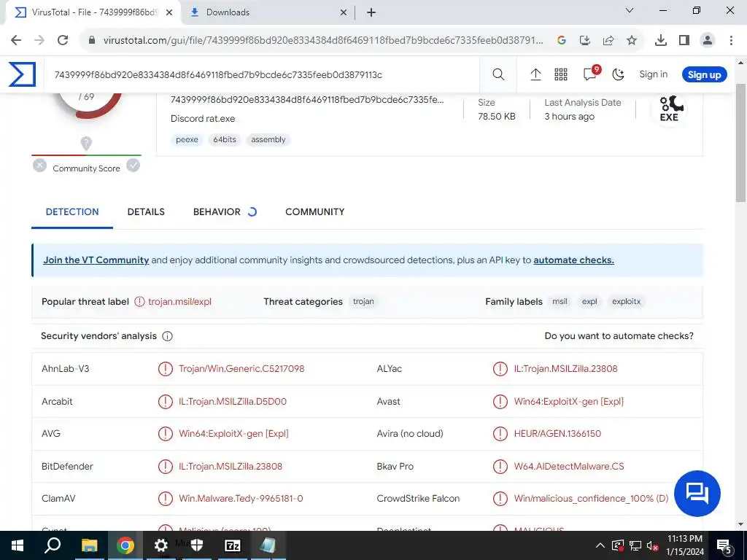This screenshot has width=747, height=560.
Task: Toggle Chrome side panel icon
Action: coord(684,41)
